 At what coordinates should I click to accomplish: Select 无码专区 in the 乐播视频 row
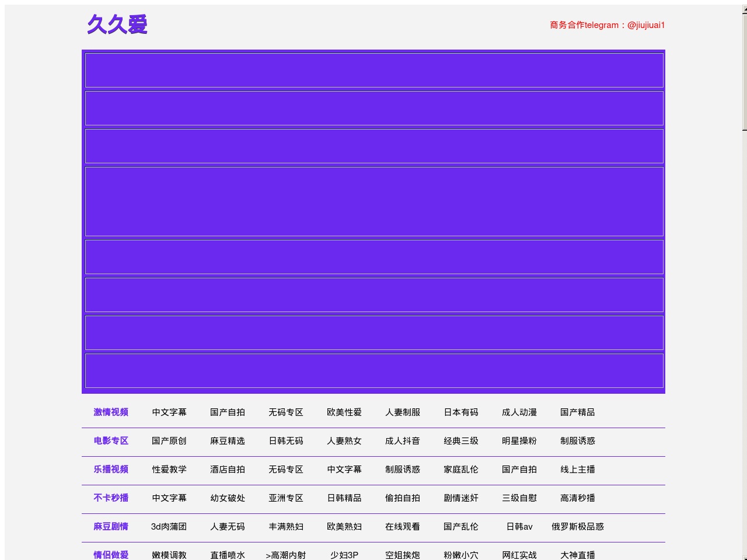click(286, 469)
